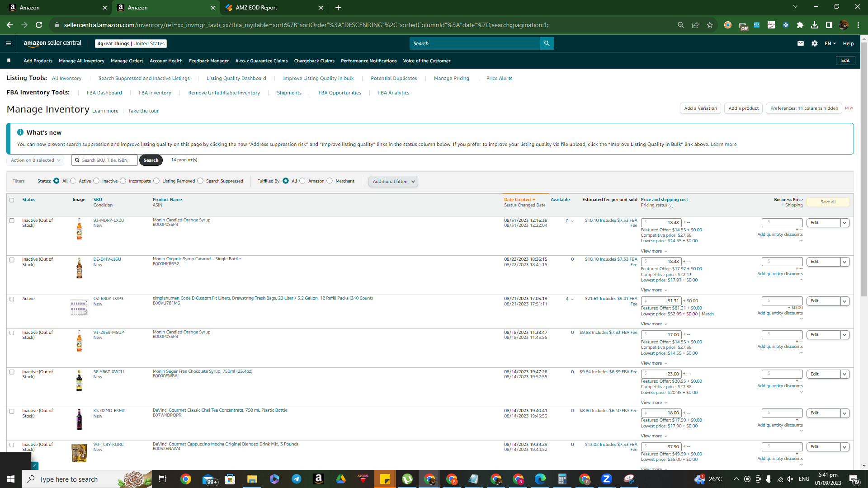Image resolution: width=868 pixels, height=488 pixels.
Task: Click the bookmark flag icon beside Add Products
Action: click(9, 61)
